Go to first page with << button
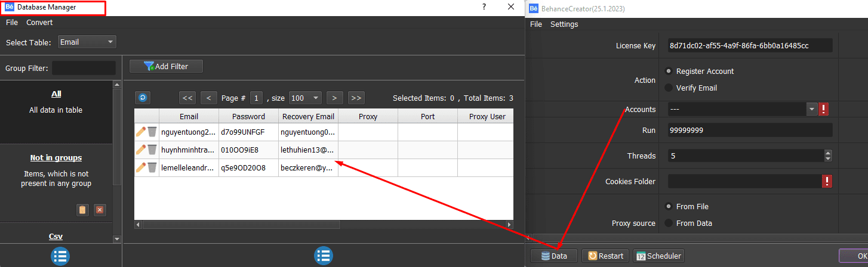 187,98
